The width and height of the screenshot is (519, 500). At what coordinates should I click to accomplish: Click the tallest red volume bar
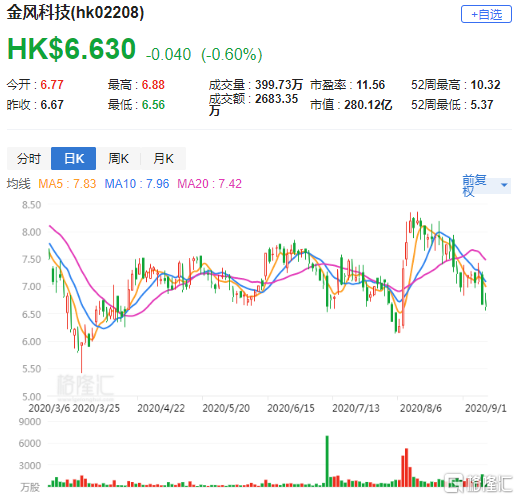tap(406, 467)
